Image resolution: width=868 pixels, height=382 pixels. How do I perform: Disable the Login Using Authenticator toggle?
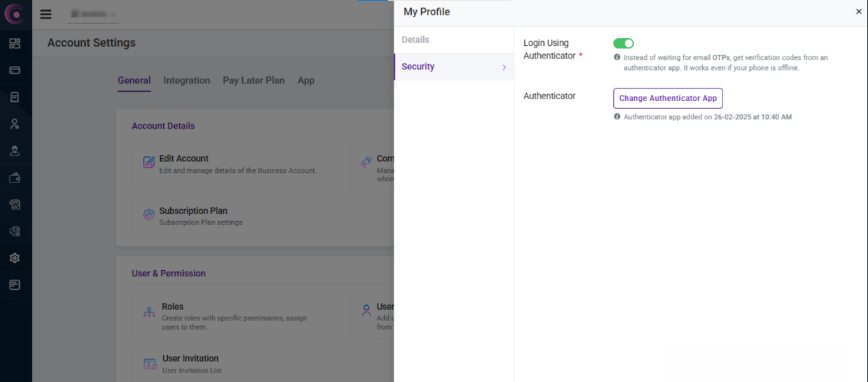(623, 43)
